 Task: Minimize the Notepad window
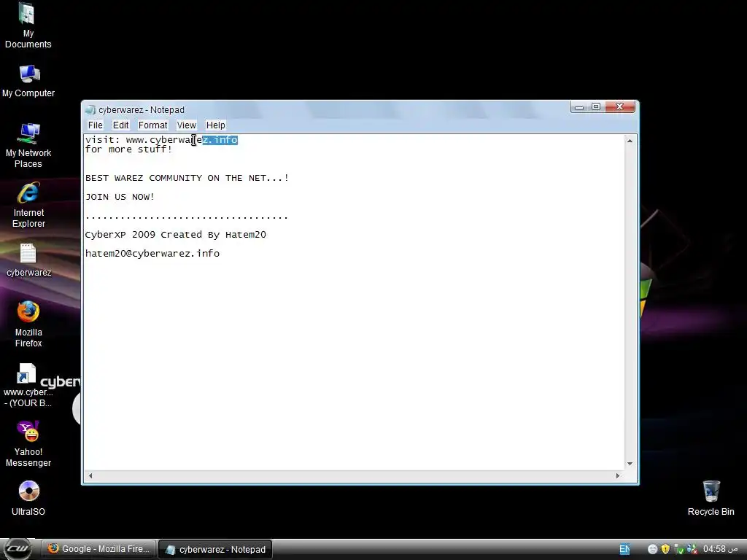[x=579, y=107]
